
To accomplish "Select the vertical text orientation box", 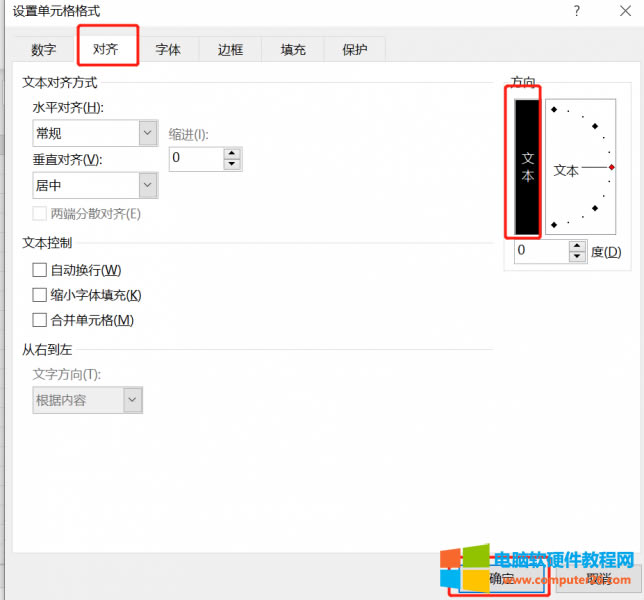I will [x=527, y=165].
